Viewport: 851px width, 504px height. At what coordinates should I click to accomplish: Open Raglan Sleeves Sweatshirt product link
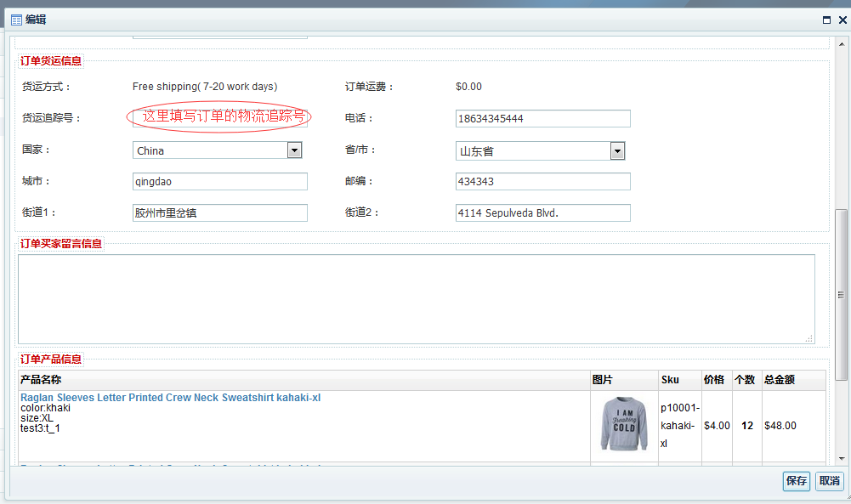170,398
